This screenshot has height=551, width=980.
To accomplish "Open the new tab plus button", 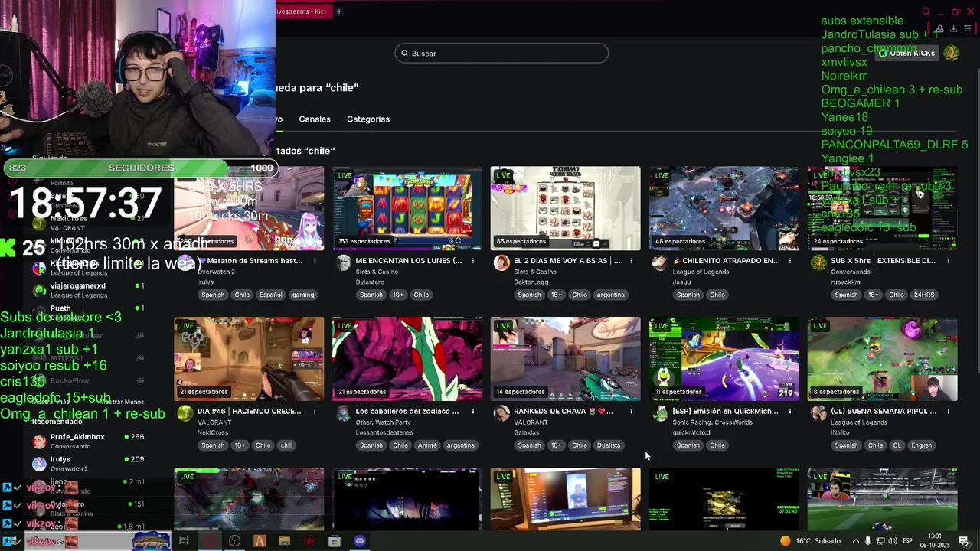I will point(338,11).
